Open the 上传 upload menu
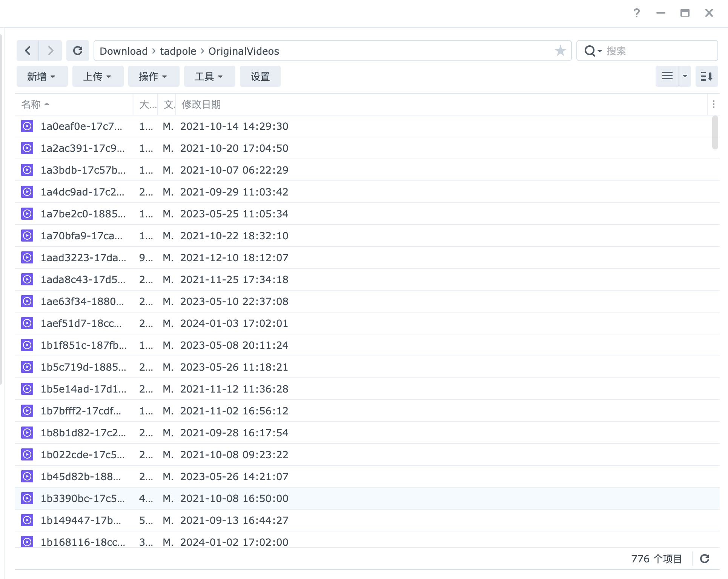Screen dimensions: 728x579 [98, 76]
